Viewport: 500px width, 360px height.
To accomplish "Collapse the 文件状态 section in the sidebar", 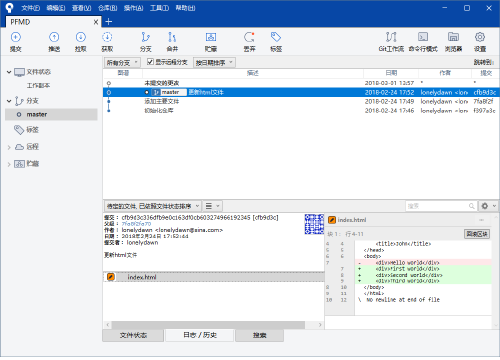I will (9, 72).
